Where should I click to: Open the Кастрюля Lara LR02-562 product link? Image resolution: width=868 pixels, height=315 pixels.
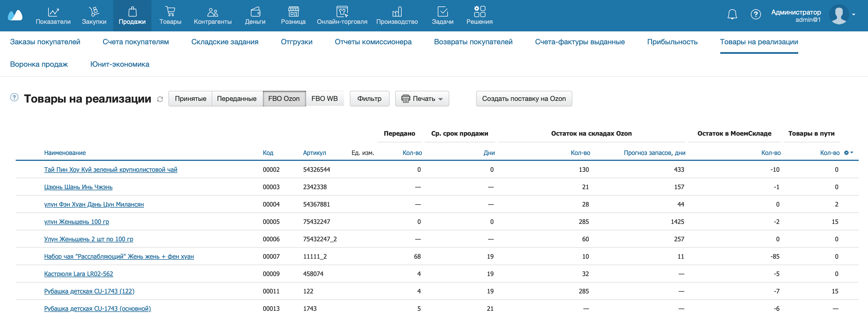[x=78, y=274]
